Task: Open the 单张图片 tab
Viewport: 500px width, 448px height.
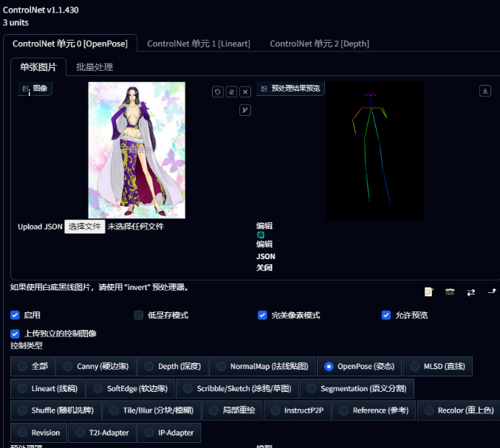Action: [x=38, y=67]
